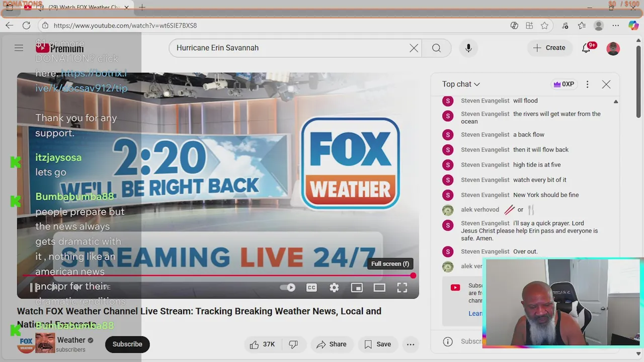Add page to favorites with star
The height and width of the screenshot is (362, 644).
pos(544,25)
